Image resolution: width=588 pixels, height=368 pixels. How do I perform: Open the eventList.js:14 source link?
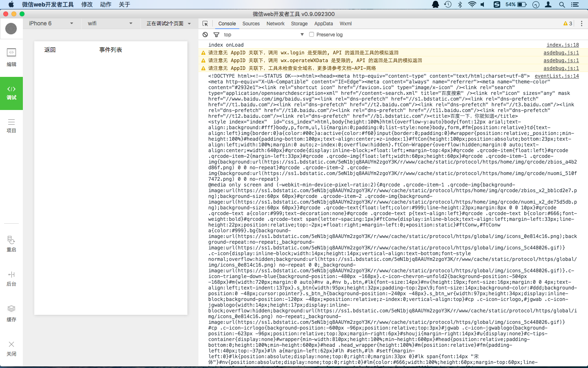557,76
